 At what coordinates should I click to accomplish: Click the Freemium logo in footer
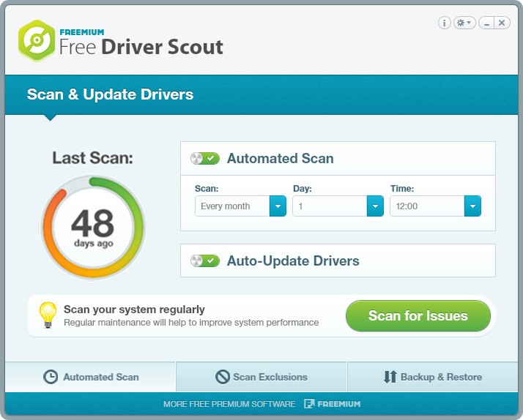point(333,404)
